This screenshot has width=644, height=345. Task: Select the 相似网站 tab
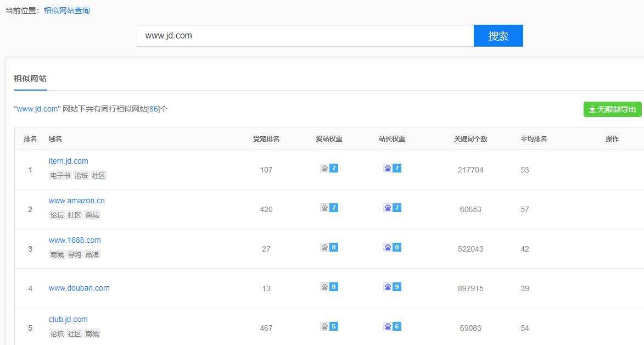tap(30, 79)
